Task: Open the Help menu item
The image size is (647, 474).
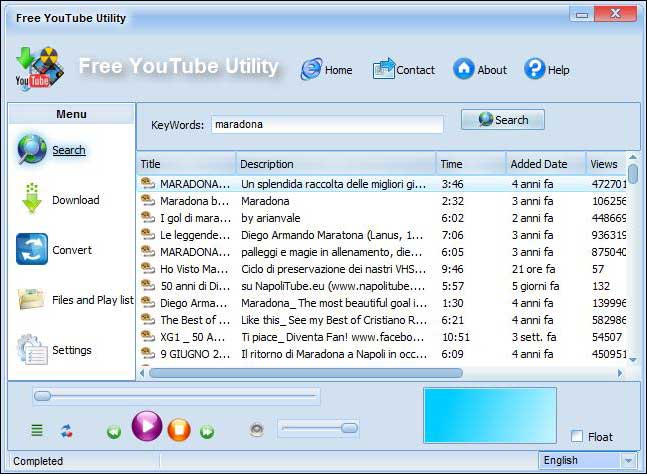Action: [x=547, y=69]
